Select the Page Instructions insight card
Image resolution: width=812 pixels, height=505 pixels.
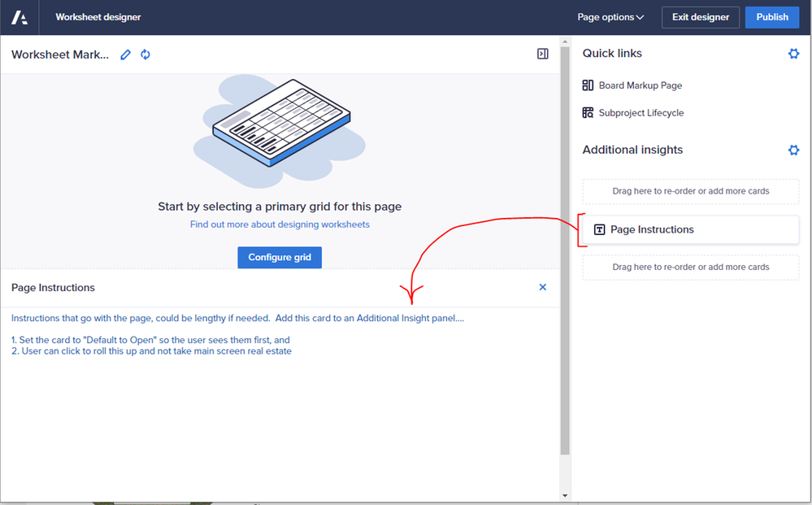[x=690, y=229]
